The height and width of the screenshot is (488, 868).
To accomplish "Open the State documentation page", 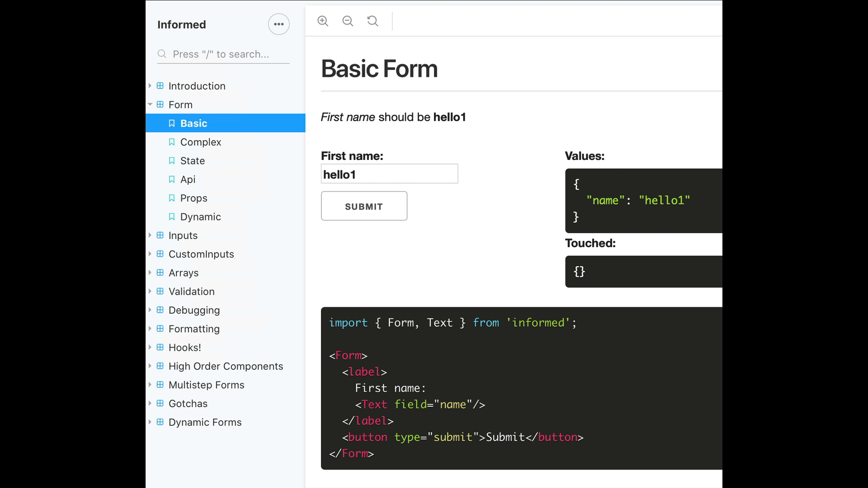I will [193, 160].
